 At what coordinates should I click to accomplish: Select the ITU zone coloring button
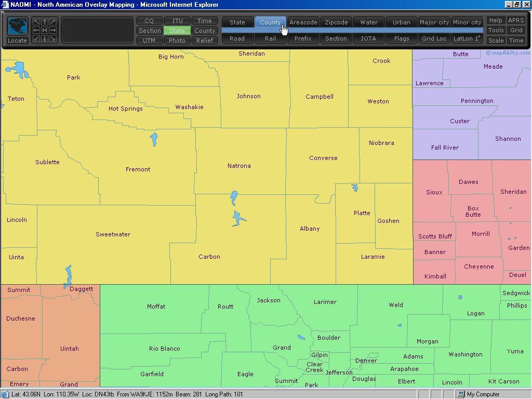pos(177,21)
